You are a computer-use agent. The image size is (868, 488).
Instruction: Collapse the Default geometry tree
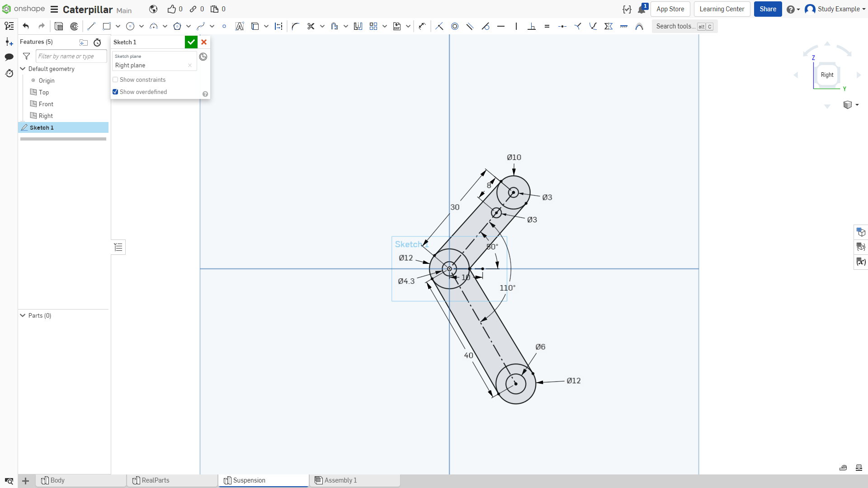point(23,69)
